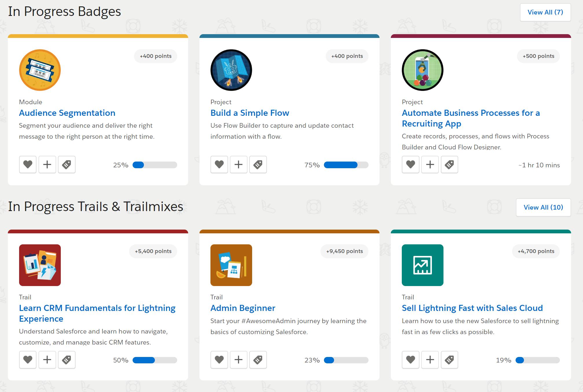Click the +9,450 points label

tap(344, 251)
